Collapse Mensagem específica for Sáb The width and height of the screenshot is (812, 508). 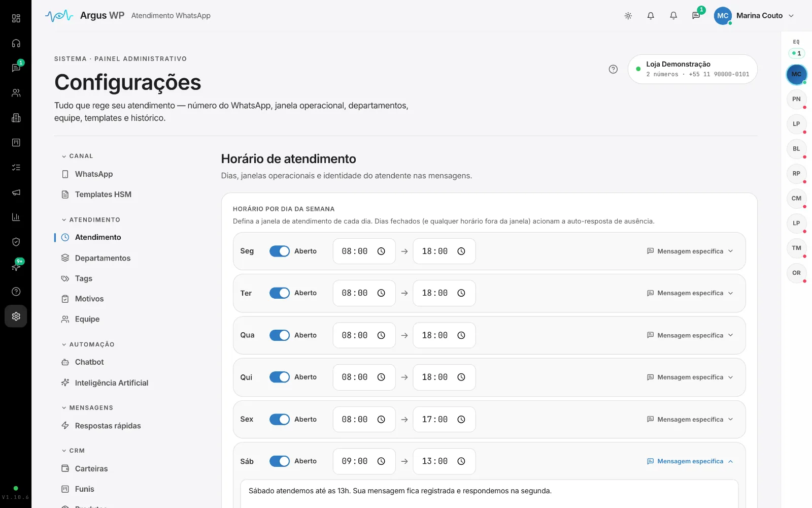(x=690, y=461)
